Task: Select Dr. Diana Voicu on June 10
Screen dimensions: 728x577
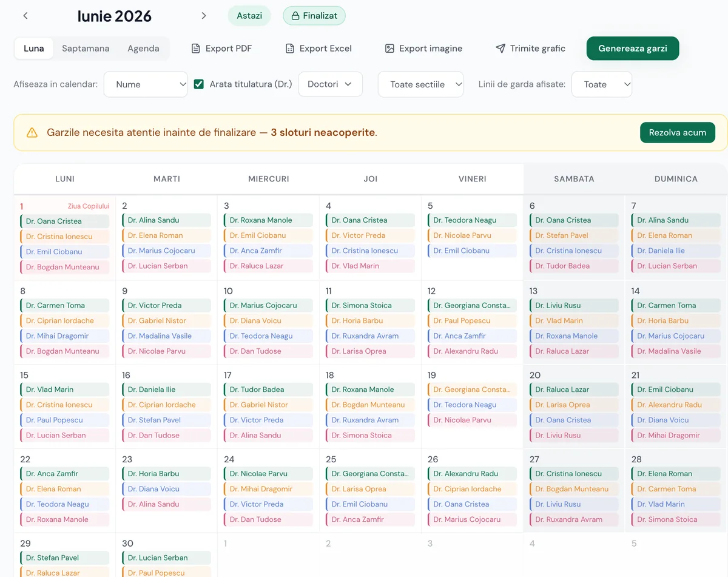Action: click(268, 321)
